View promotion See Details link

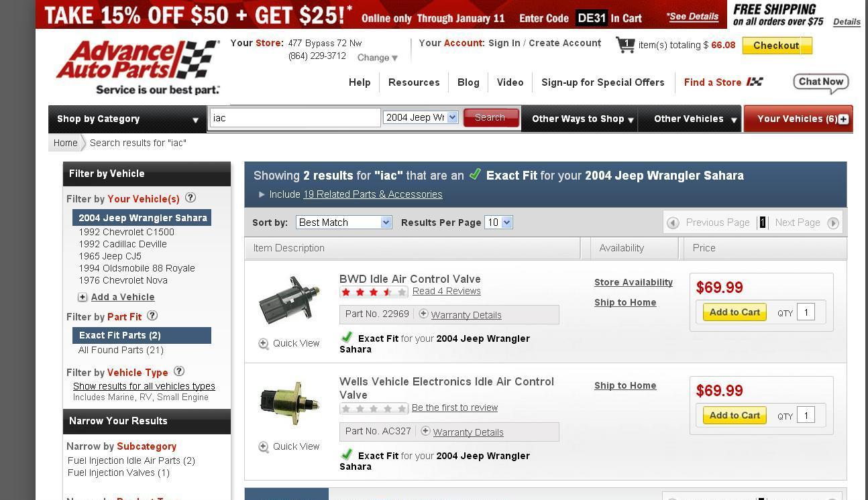pyautogui.click(x=692, y=16)
